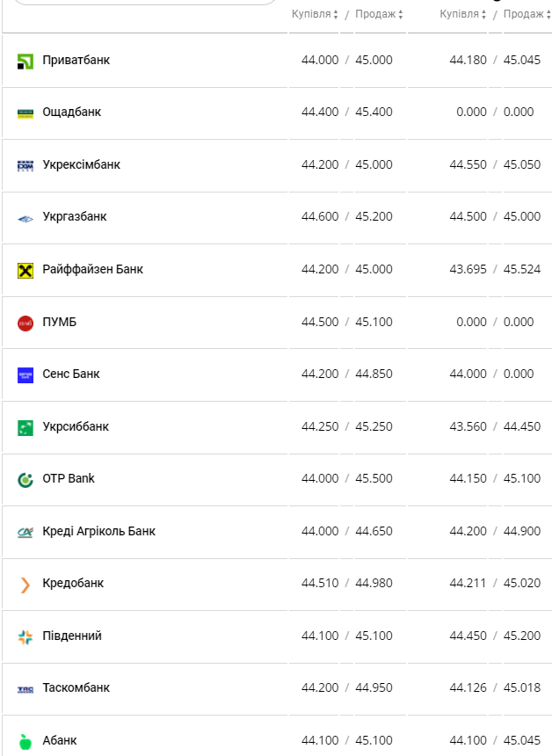552x756 pixels.
Task: Click the Райффайзен Банк yellow logo
Action: coord(25,270)
